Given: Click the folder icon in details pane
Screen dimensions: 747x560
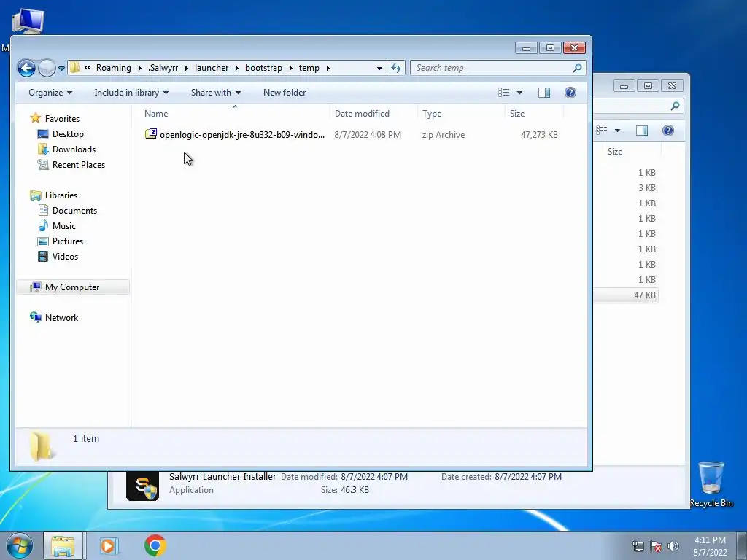Looking at the screenshot, I should (x=41, y=446).
